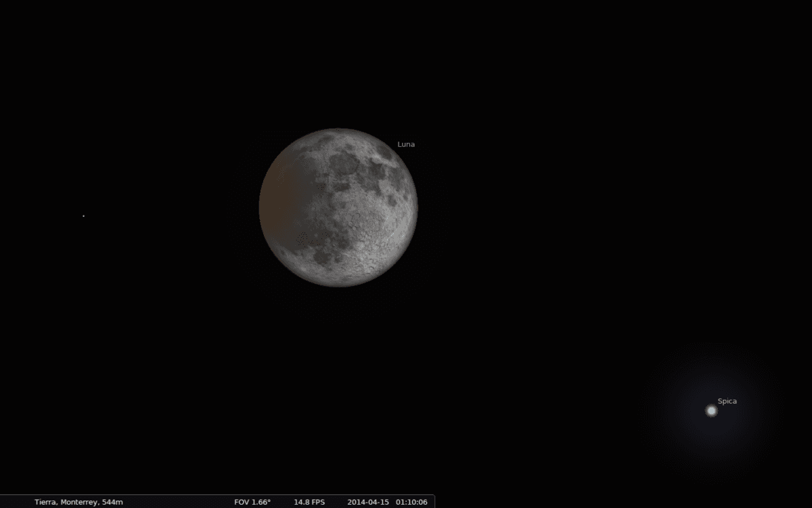This screenshot has width=812, height=508.
Task: Click the "Spica" label text
Action: pyautogui.click(x=729, y=401)
